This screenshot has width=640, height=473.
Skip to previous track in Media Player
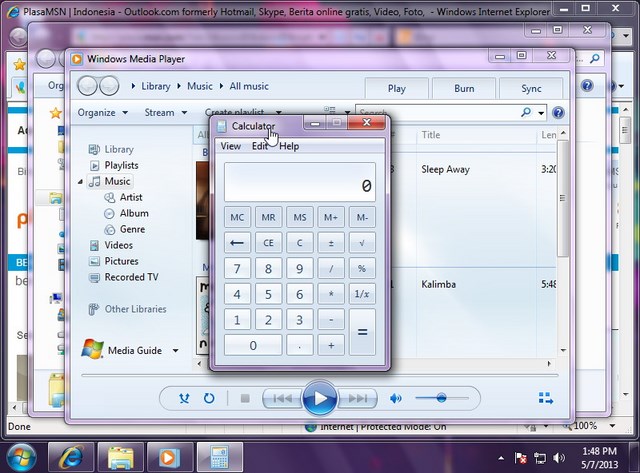282,398
